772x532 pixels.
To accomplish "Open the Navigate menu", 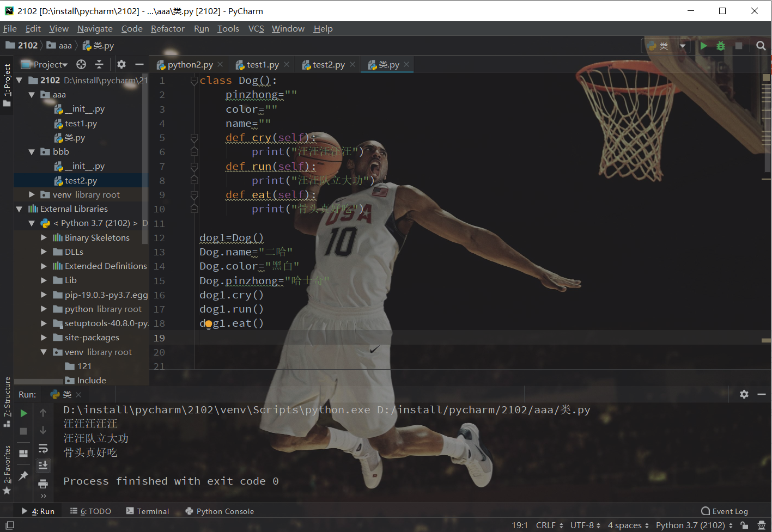I will click(95, 28).
